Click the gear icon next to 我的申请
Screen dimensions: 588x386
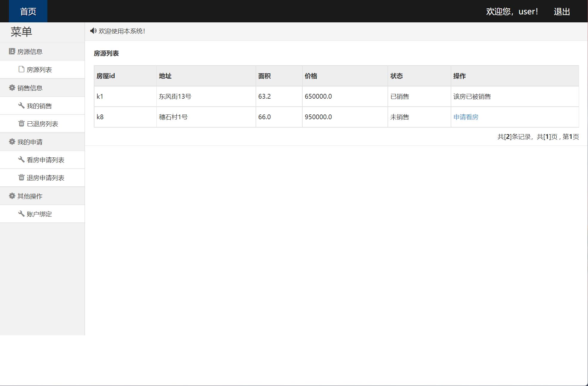tap(12, 142)
